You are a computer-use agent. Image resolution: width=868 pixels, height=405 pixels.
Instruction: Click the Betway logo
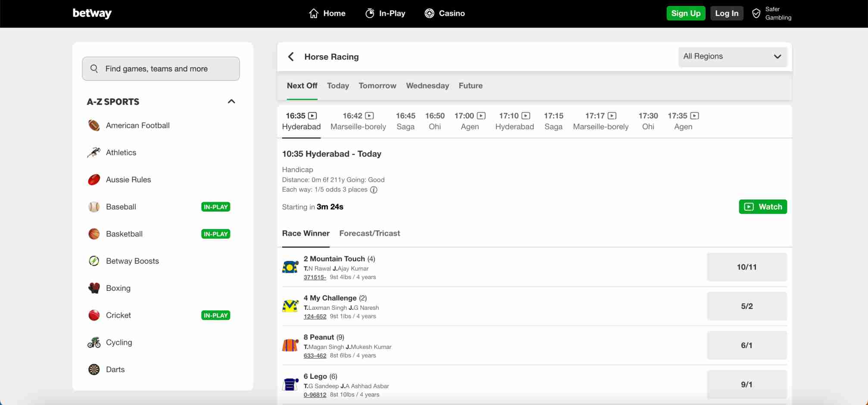click(92, 13)
